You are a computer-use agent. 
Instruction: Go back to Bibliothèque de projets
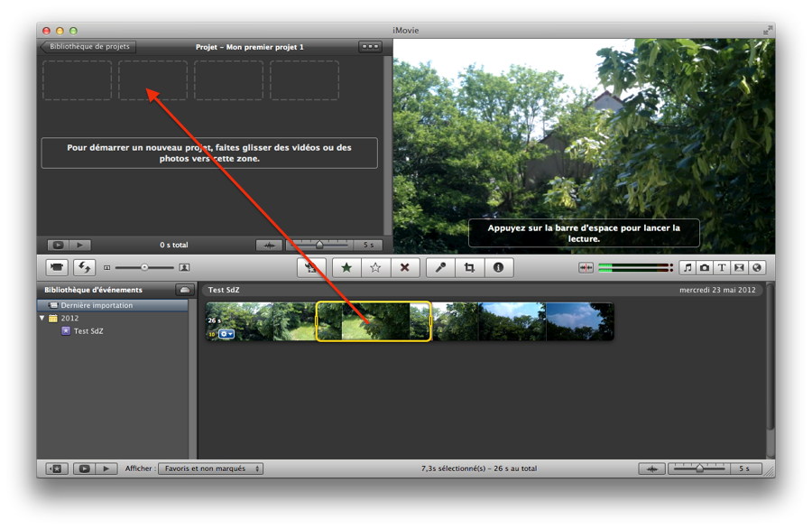pos(88,47)
